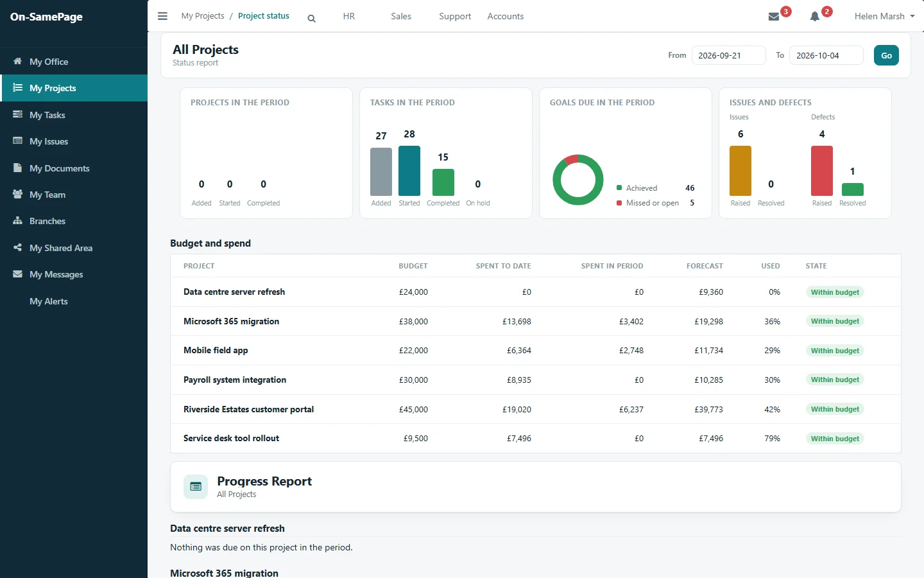Image resolution: width=924 pixels, height=578 pixels.
Task: Open the Sales menu
Action: click(x=401, y=16)
